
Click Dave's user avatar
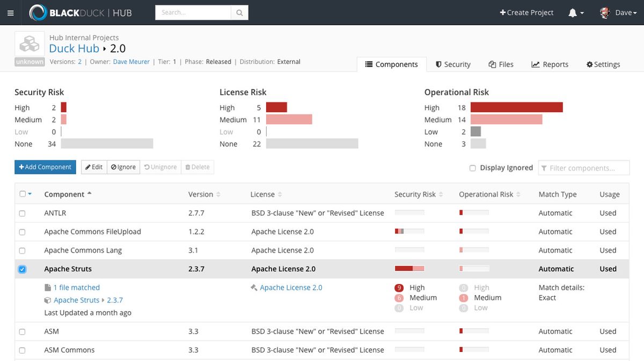(605, 13)
